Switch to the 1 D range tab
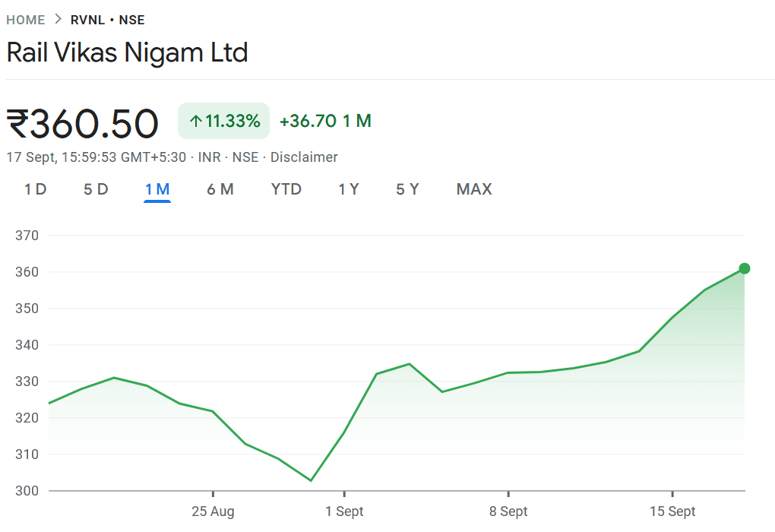Viewport: 775px width, 532px height. click(35, 189)
